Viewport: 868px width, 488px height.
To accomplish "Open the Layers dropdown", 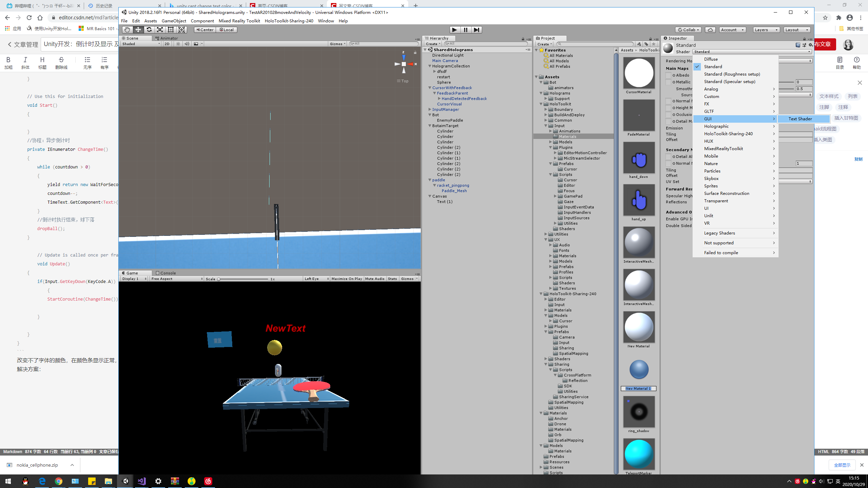I will (x=766, y=30).
